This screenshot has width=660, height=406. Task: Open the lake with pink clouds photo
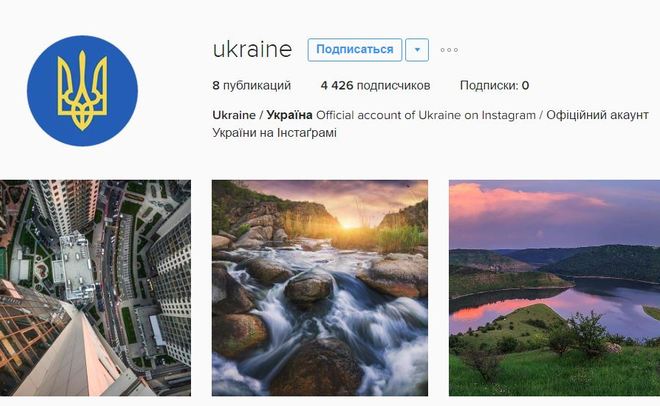point(554,288)
